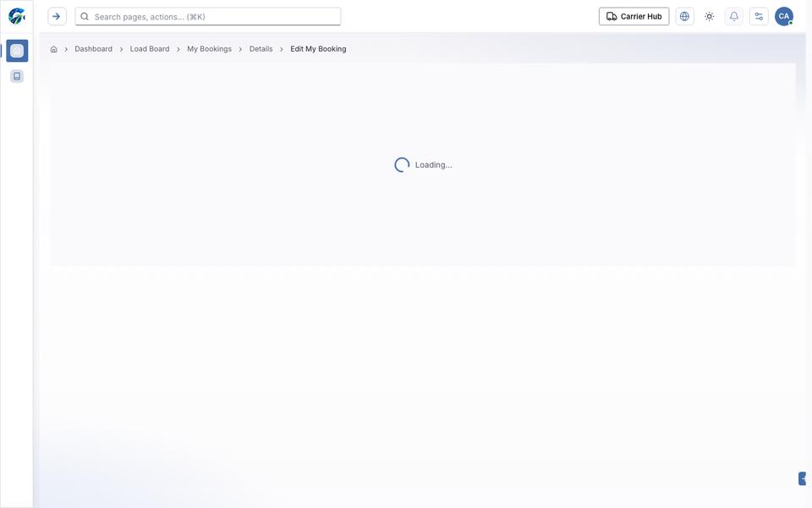The width and height of the screenshot is (812, 508).
Task: Open the settings sliders icon
Action: coord(759,16)
